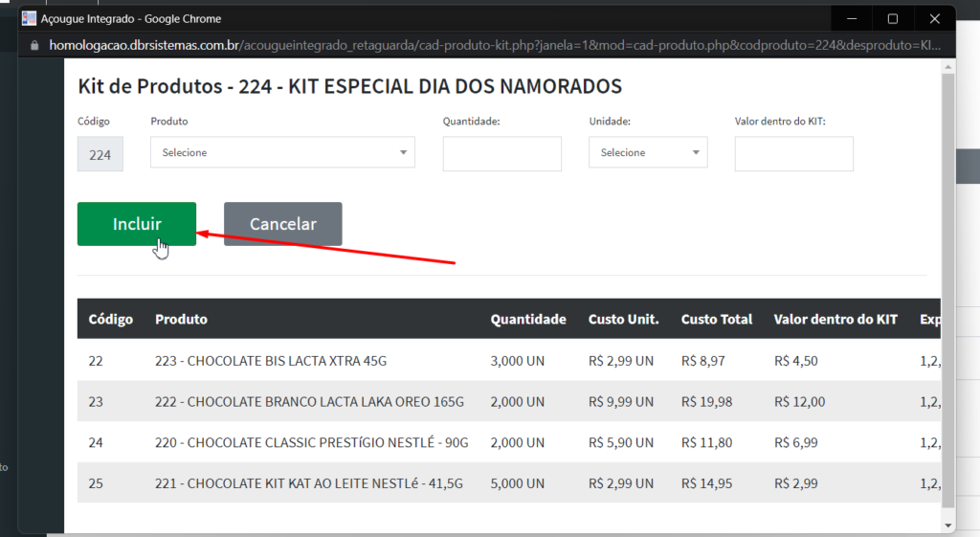Viewport: 980px width, 537px height.
Task: Click the Produto column header
Action: [x=181, y=319]
